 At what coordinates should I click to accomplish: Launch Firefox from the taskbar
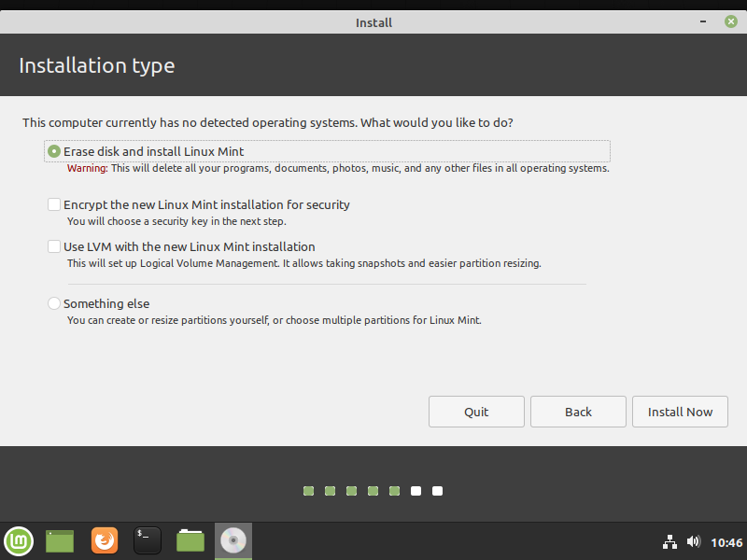point(105,541)
